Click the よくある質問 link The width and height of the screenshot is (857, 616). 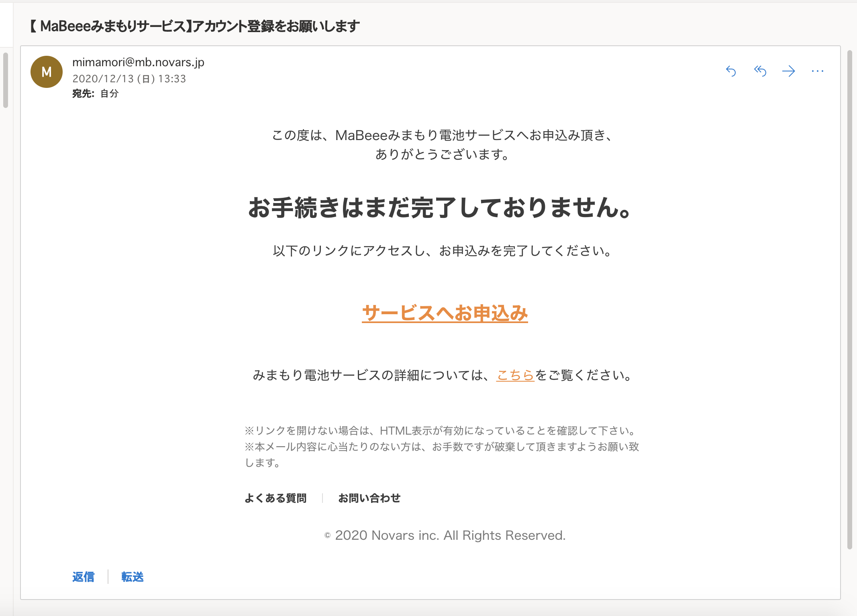coord(275,498)
